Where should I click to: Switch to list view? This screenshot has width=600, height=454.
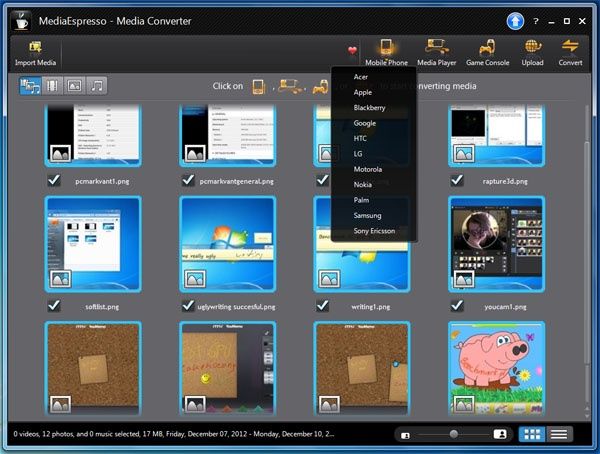[x=559, y=434]
